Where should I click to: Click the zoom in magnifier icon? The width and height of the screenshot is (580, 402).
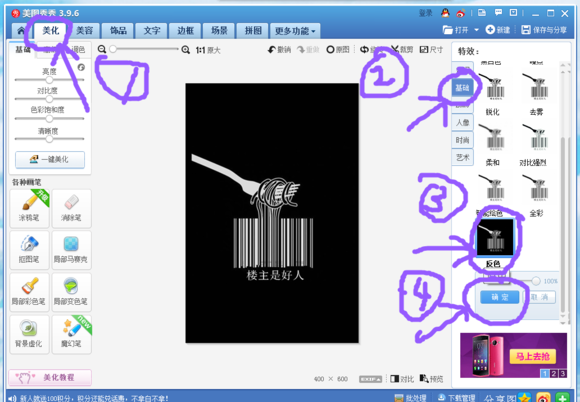(x=186, y=50)
